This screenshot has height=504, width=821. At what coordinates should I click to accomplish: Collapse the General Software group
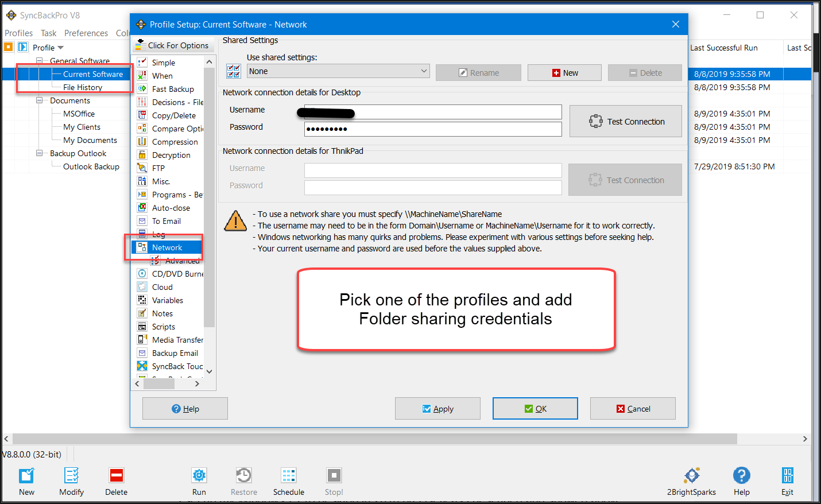[x=40, y=61]
